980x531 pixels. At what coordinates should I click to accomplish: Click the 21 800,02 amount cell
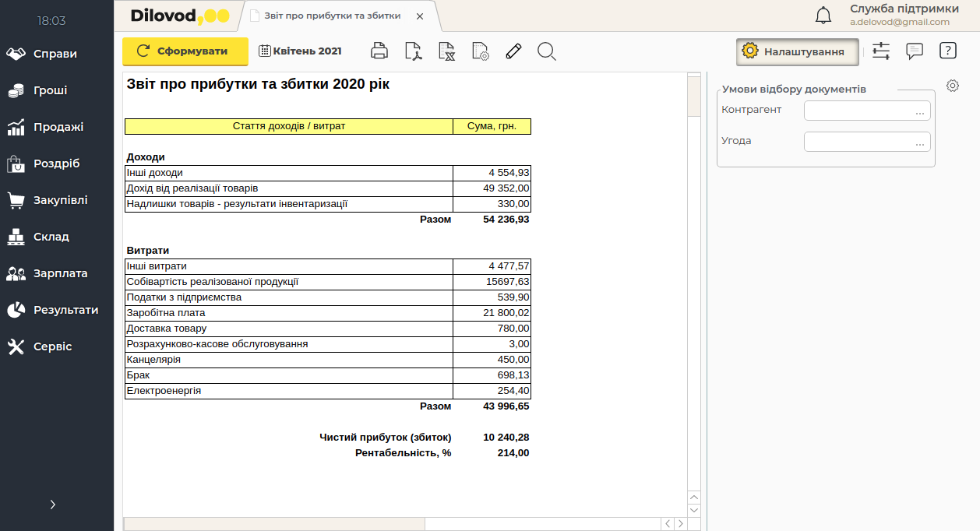(492, 313)
